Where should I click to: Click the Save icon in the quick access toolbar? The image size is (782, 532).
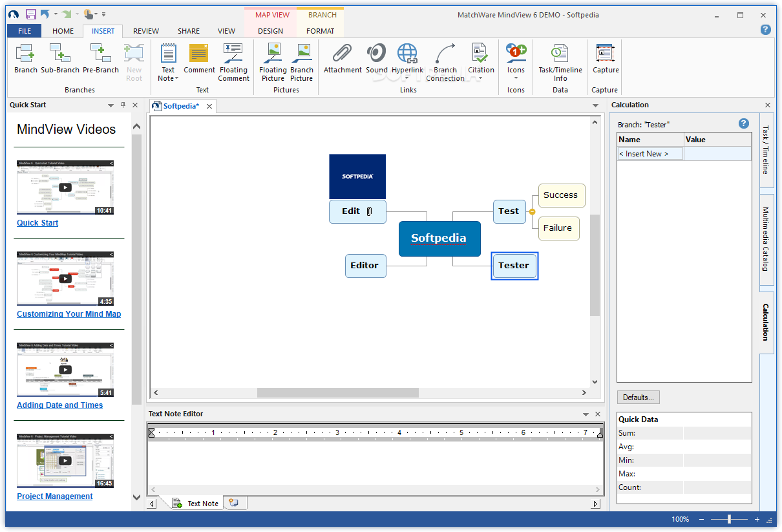pyautogui.click(x=31, y=14)
